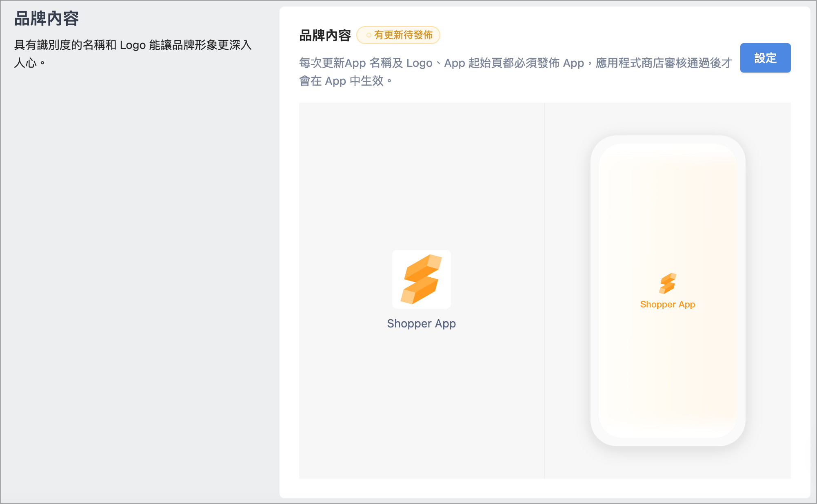Click the description starting with 具有識別度的名稱
Screen dimensions: 817x504
coord(133,53)
